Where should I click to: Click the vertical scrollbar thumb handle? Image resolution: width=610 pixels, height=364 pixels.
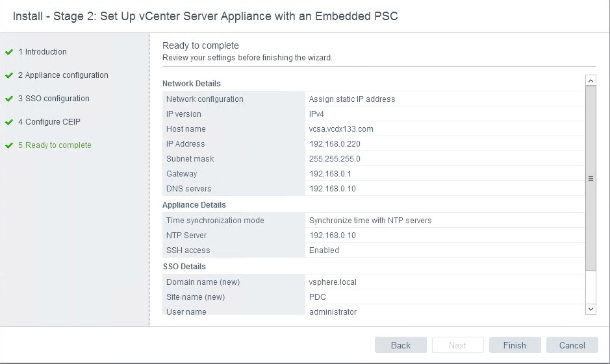pos(591,178)
